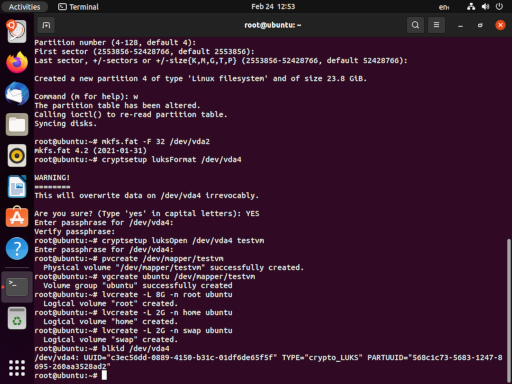Open the terminal search tool

point(415,25)
